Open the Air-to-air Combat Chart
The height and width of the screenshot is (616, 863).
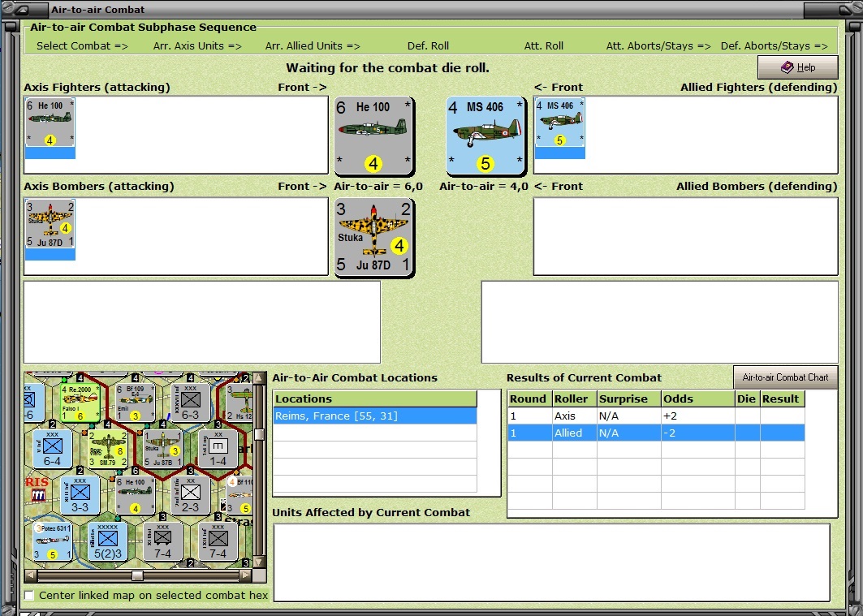pos(785,377)
